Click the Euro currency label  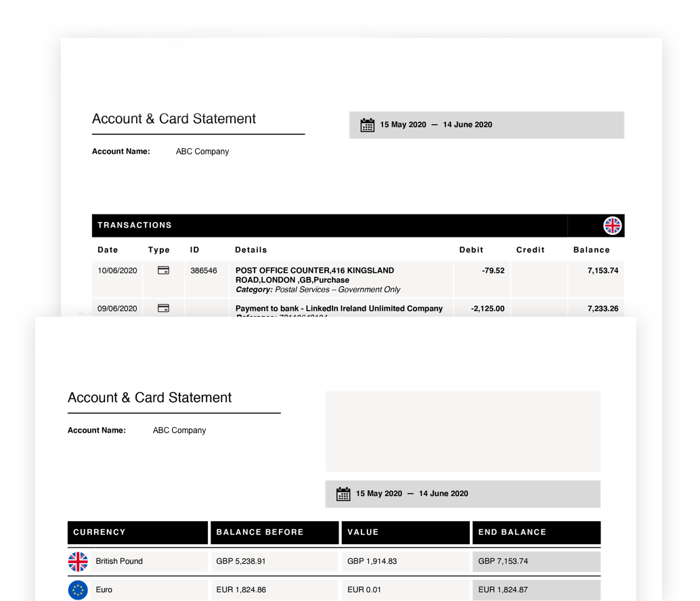point(104,590)
